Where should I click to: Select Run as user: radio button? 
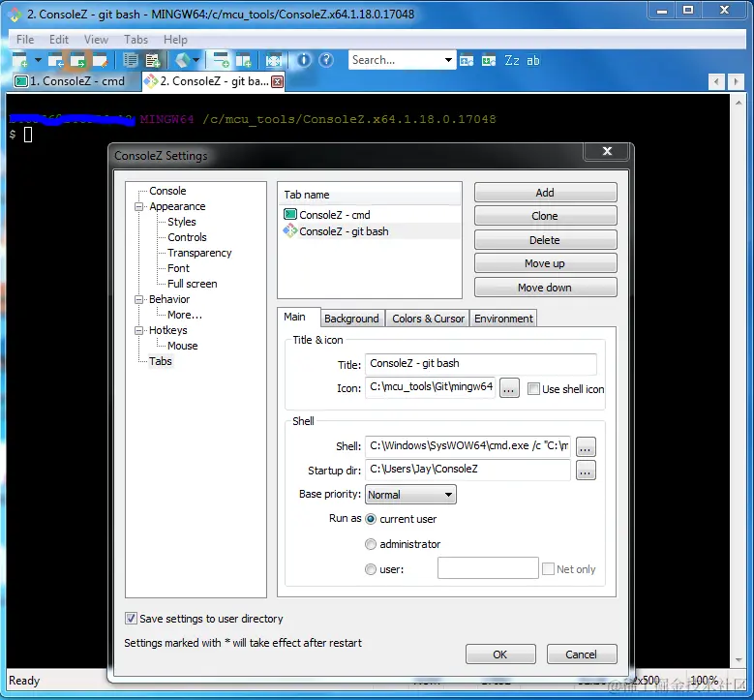tap(371, 569)
